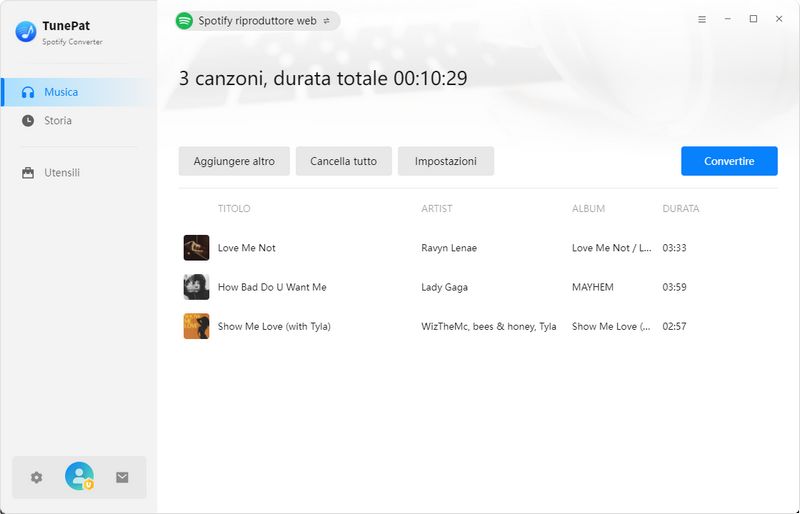Switch source via the swap arrows icon
800x514 pixels.
[327, 21]
